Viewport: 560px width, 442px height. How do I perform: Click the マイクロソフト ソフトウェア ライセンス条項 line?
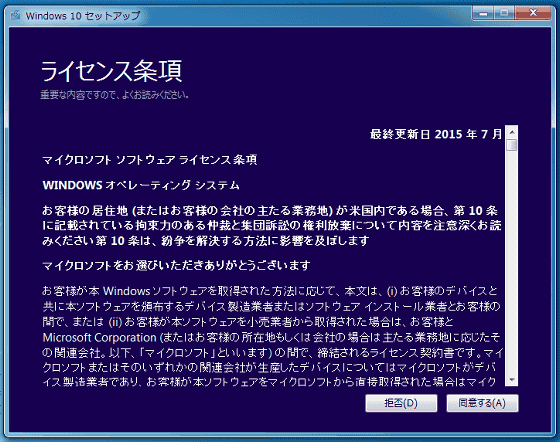tap(150, 160)
